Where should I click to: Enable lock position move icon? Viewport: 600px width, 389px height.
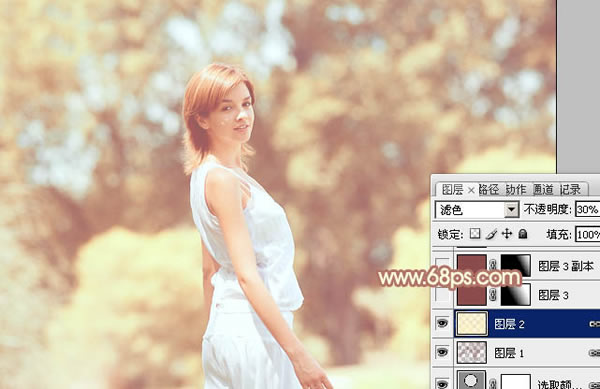point(507,233)
